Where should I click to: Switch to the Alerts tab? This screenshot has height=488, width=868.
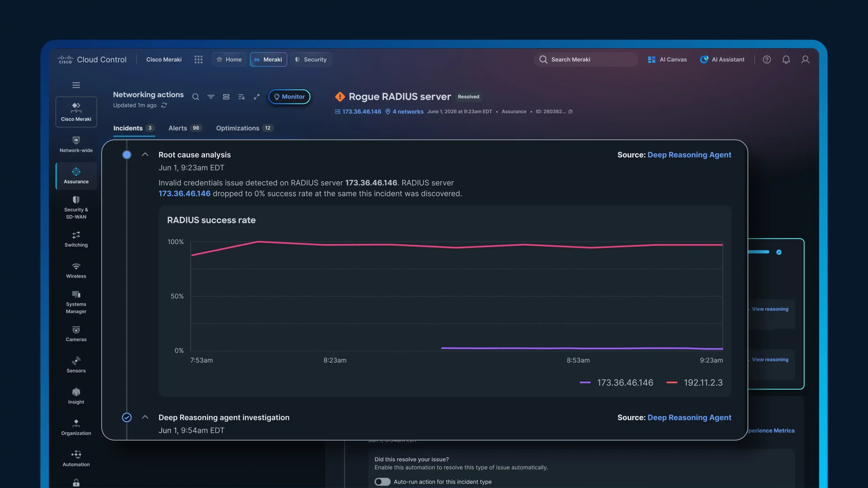(185, 128)
